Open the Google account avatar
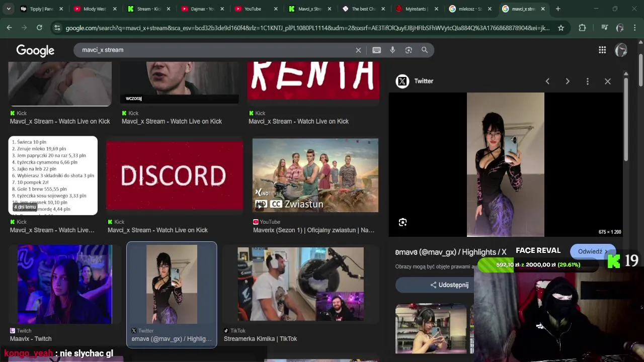 (621, 50)
